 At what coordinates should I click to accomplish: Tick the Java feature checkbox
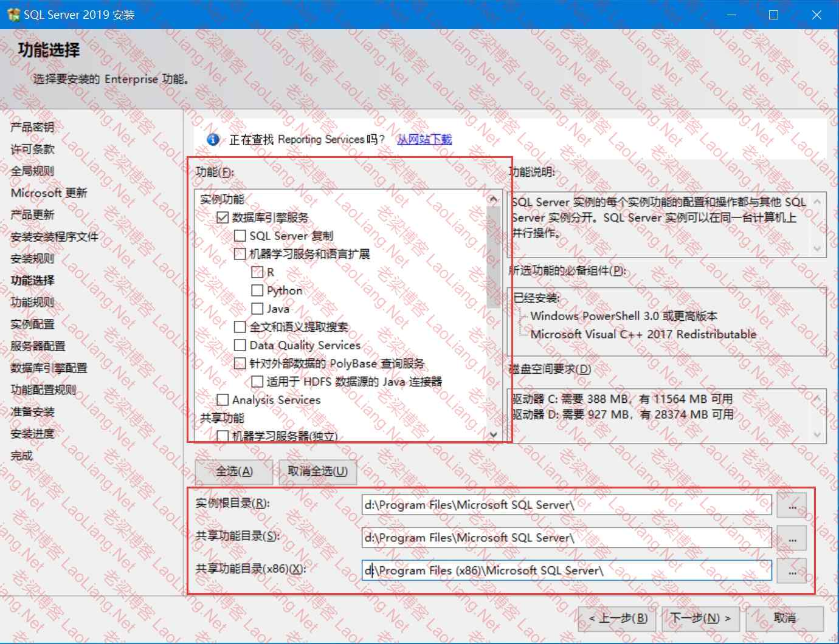point(257,309)
